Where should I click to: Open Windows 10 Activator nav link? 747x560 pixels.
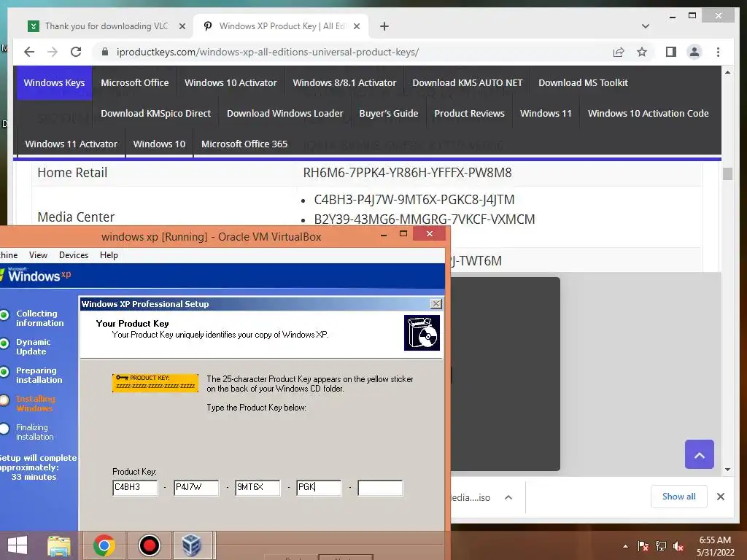click(231, 83)
